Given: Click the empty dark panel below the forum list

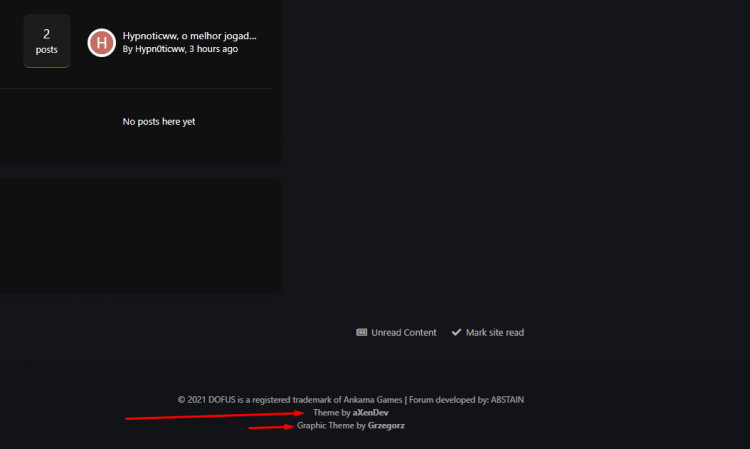Looking at the screenshot, I should pos(141,236).
